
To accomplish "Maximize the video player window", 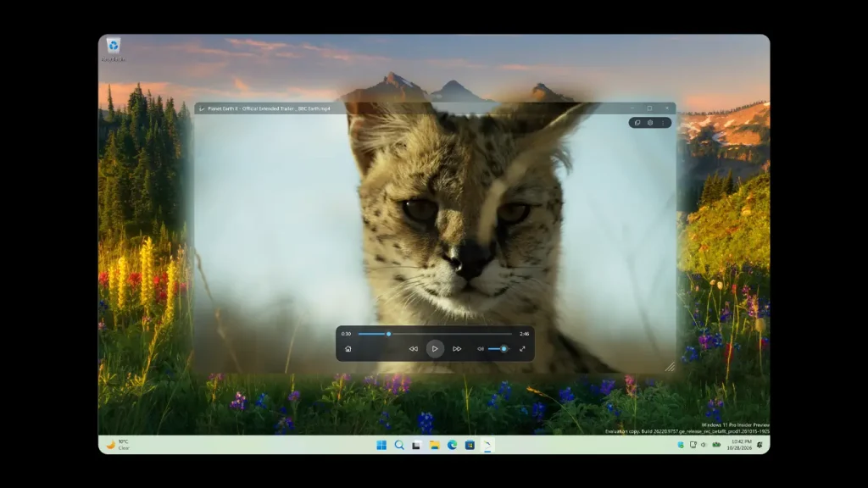I will (650, 108).
